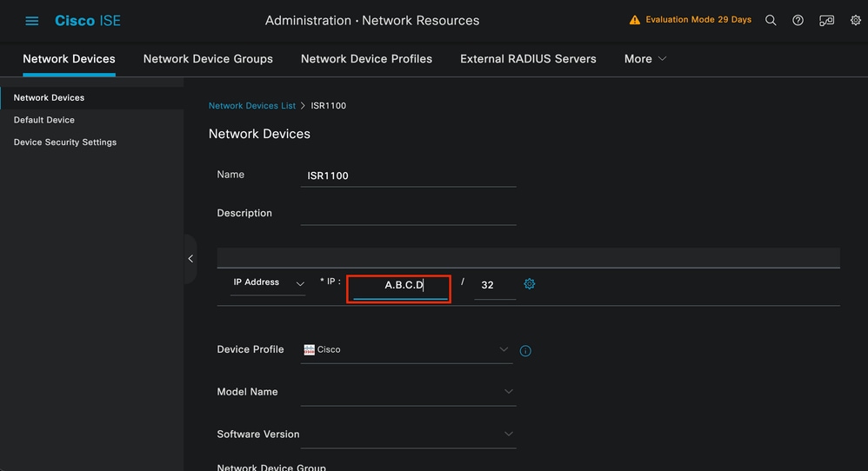
Task: Click the evaluation mode warning triangle
Action: pyautogui.click(x=634, y=20)
